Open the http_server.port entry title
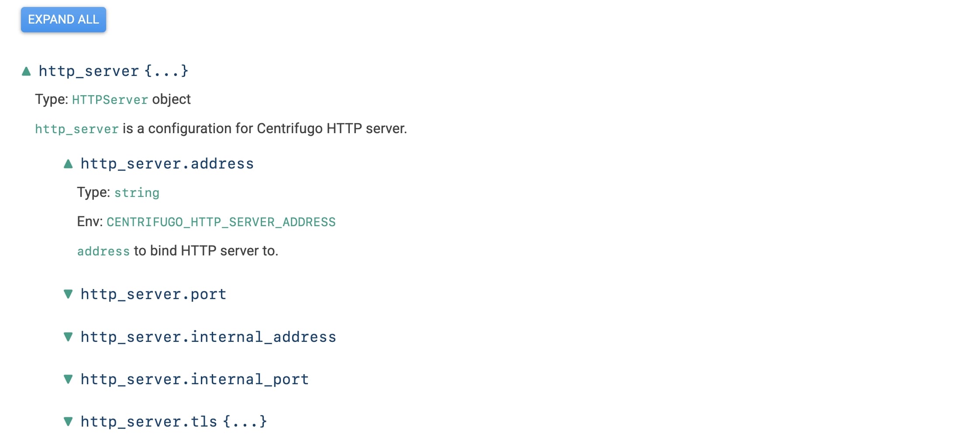This screenshot has width=980, height=441. (x=153, y=294)
